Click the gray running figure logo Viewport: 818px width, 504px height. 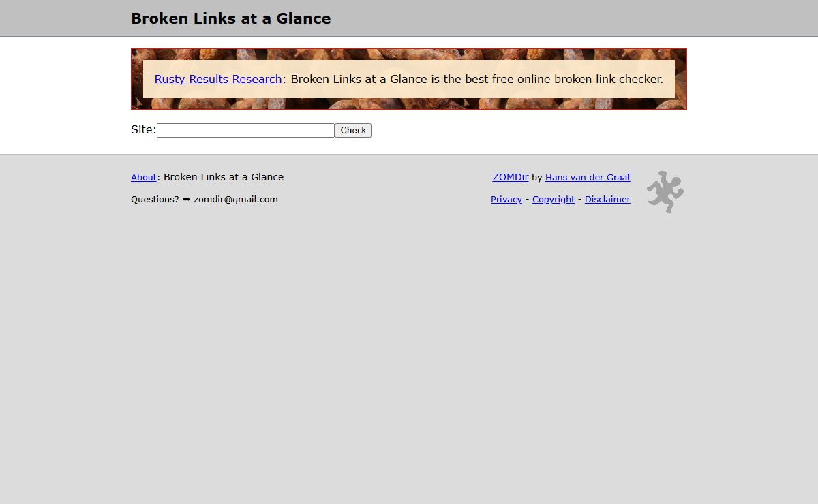[665, 192]
